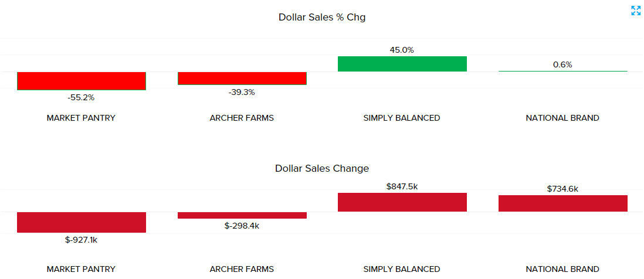Click the $734.6k data label
Viewport: 644px width, 279px height.
(x=562, y=189)
